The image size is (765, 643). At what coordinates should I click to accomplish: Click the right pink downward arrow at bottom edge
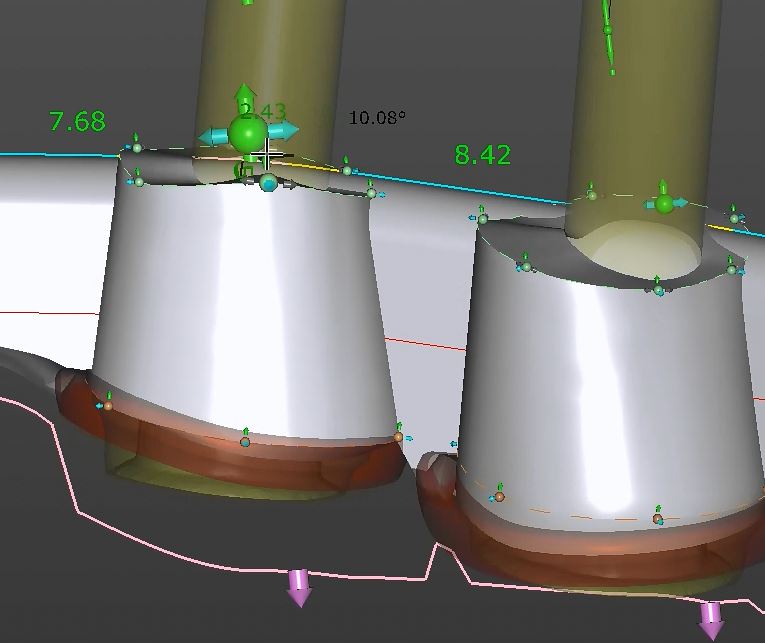point(712,619)
